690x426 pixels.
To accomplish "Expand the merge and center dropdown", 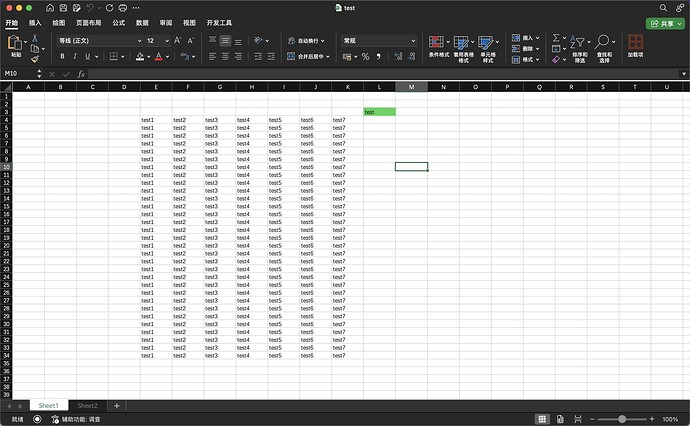I will coord(328,56).
